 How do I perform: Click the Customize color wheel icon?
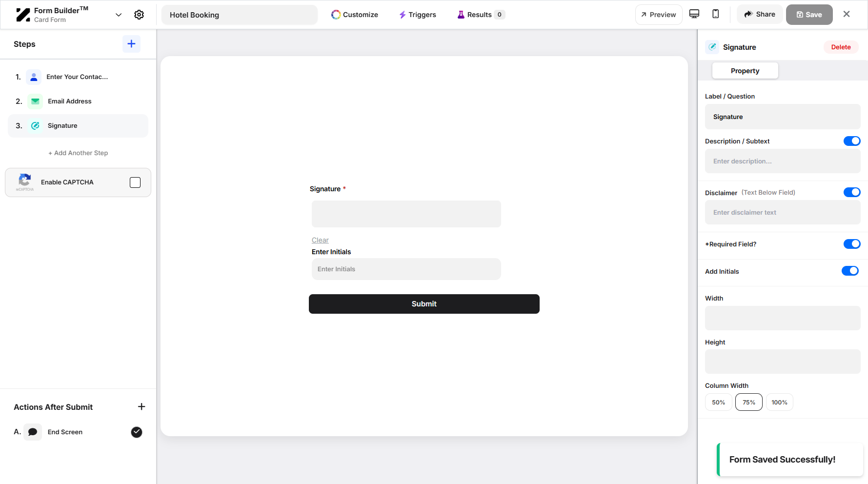336,15
